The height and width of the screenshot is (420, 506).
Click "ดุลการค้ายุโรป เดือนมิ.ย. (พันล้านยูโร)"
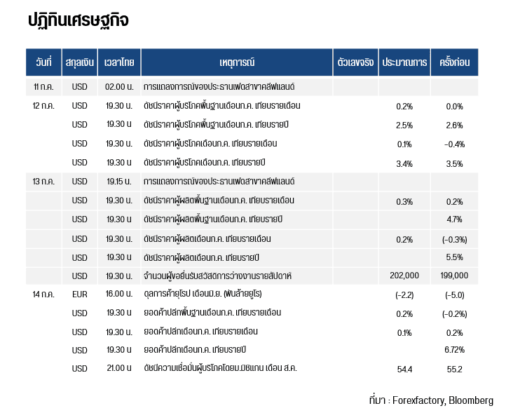point(203,294)
